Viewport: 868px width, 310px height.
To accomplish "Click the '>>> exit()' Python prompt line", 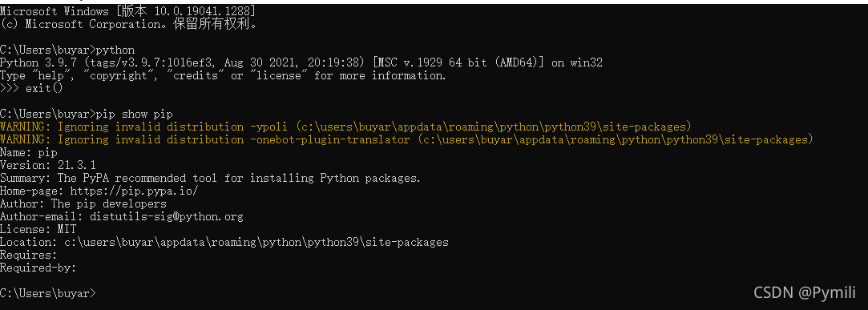I will point(32,89).
